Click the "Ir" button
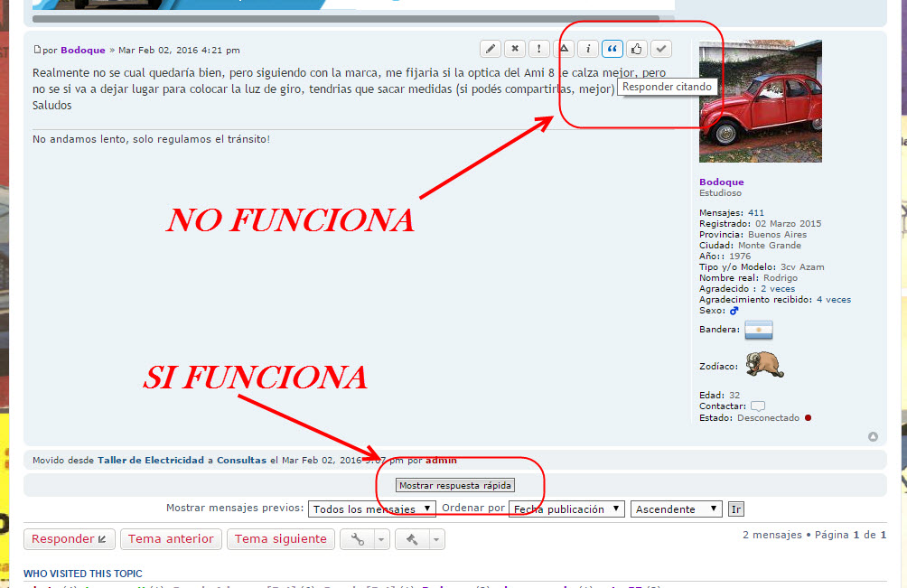The height and width of the screenshot is (588, 907). point(735,509)
